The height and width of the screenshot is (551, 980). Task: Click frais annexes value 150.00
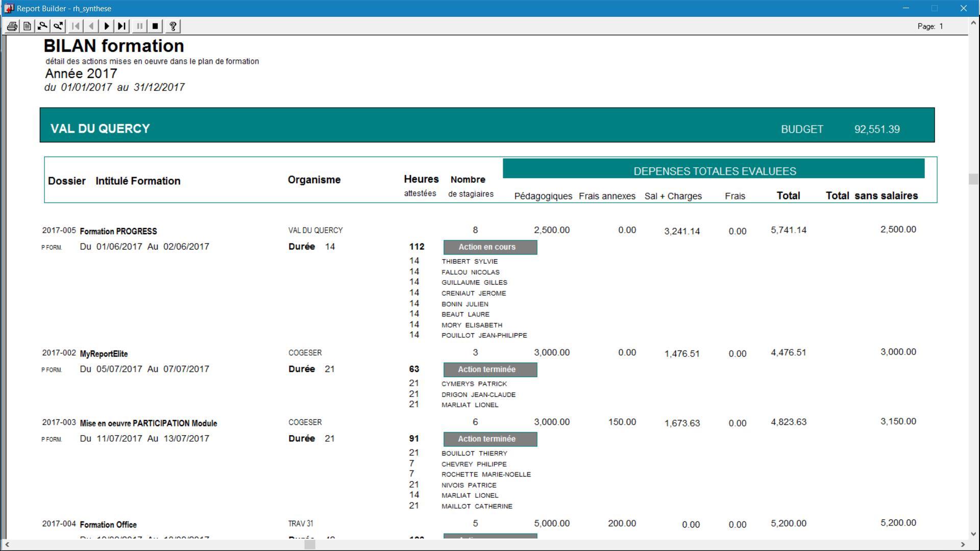622,422
